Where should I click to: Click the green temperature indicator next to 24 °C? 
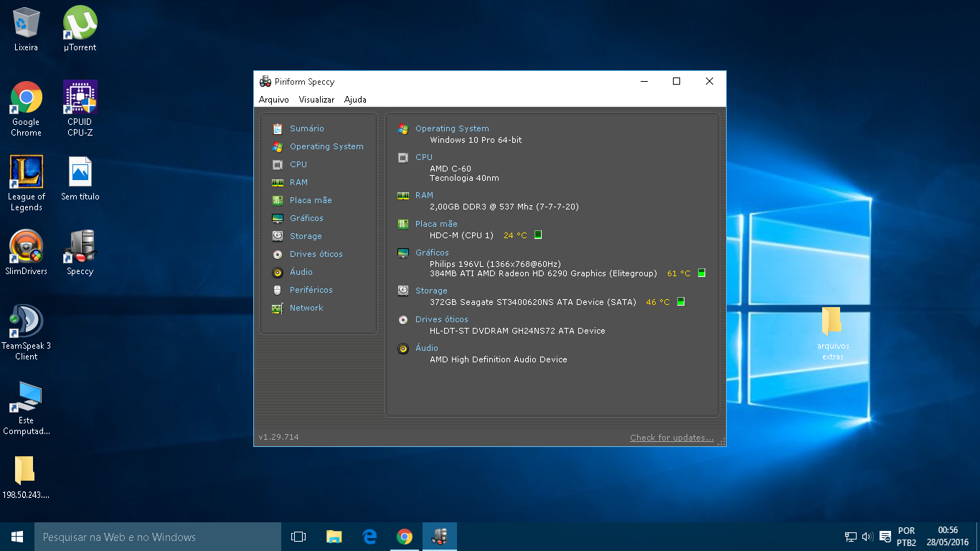point(538,235)
